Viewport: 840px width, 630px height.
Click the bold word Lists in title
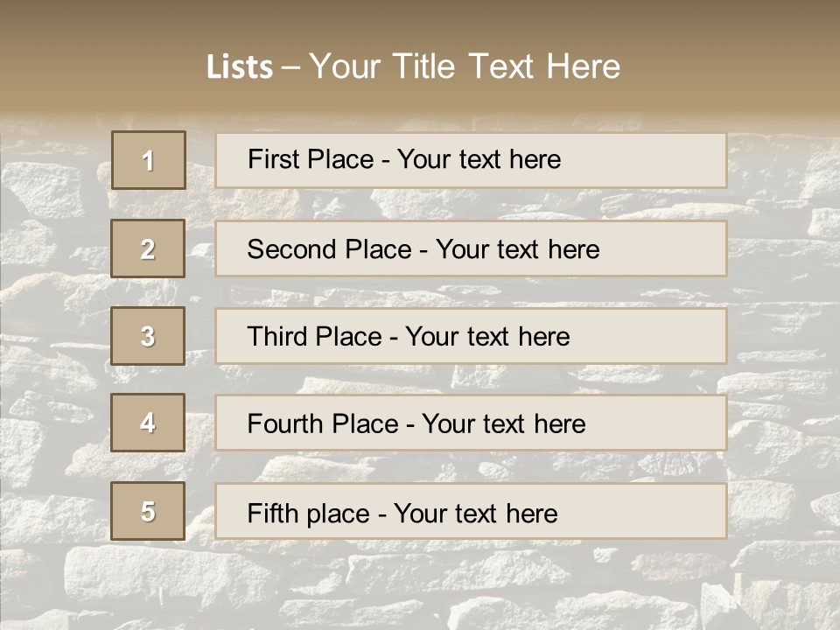pos(240,66)
